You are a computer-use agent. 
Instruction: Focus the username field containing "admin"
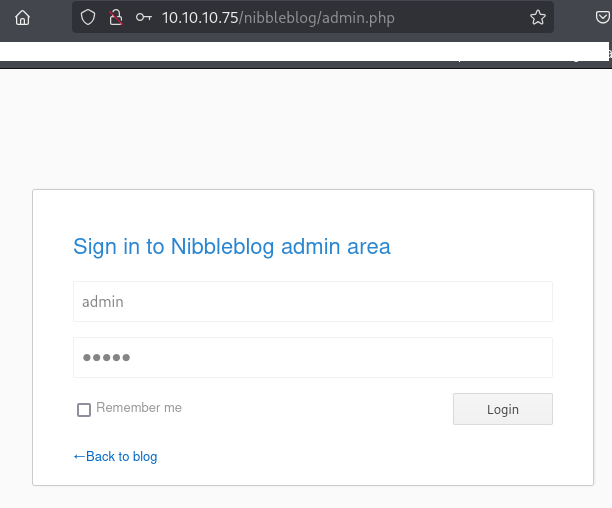click(312, 301)
